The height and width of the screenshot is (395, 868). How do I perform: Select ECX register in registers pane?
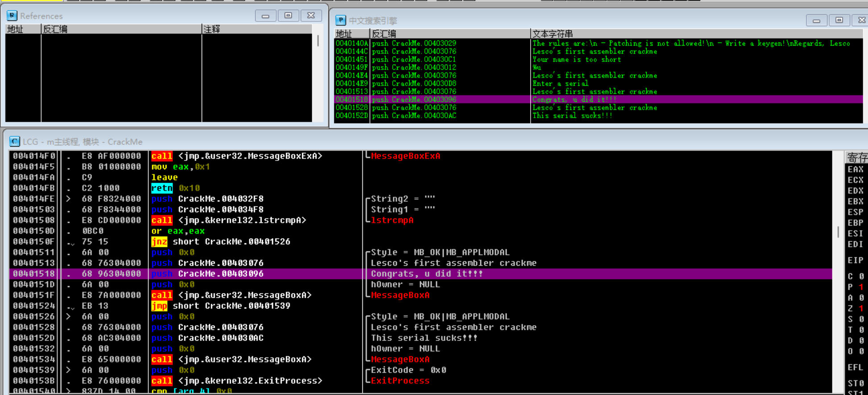click(x=856, y=180)
